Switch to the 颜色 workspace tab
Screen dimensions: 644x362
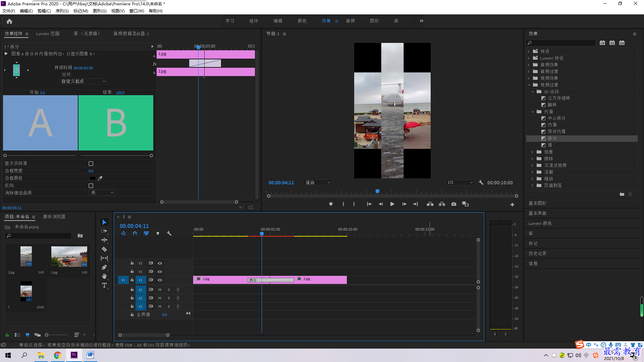[x=302, y=21]
